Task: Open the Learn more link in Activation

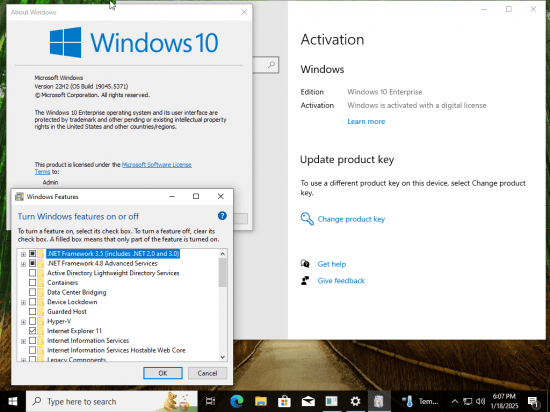Action: [366, 121]
